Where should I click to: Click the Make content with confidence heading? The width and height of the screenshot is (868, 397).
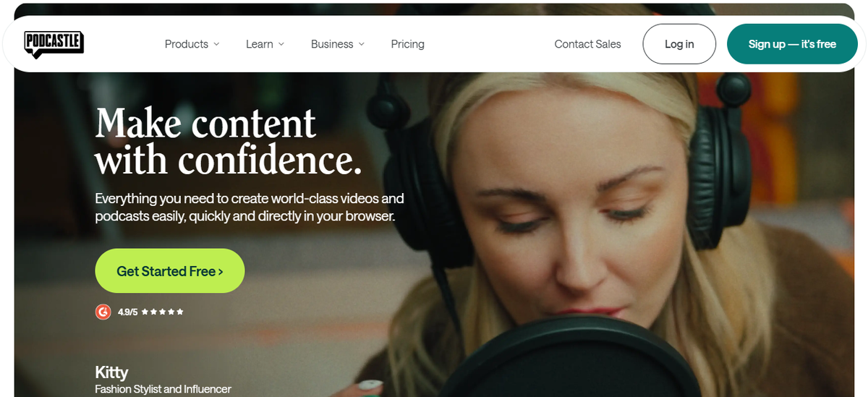pyautogui.click(x=229, y=141)
